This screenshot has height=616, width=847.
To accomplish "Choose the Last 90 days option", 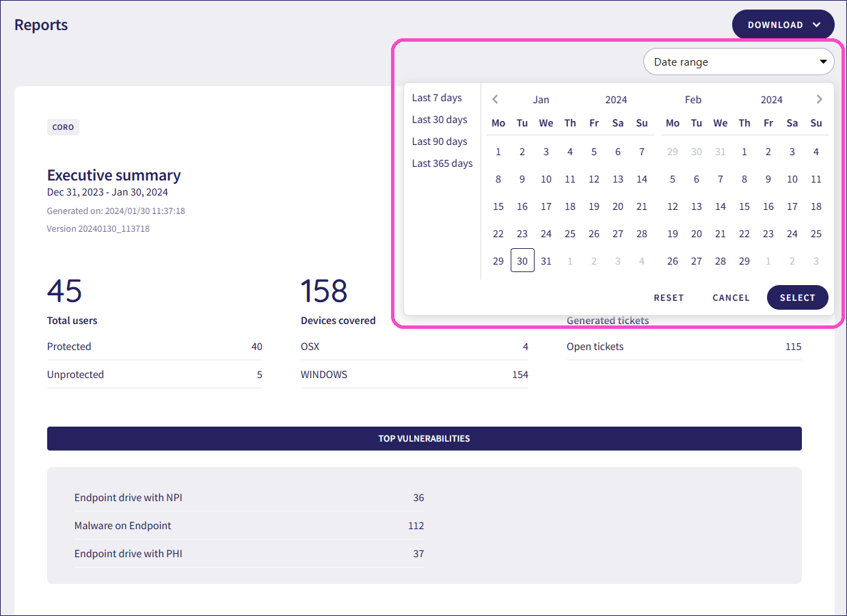I will pos(440,142).
